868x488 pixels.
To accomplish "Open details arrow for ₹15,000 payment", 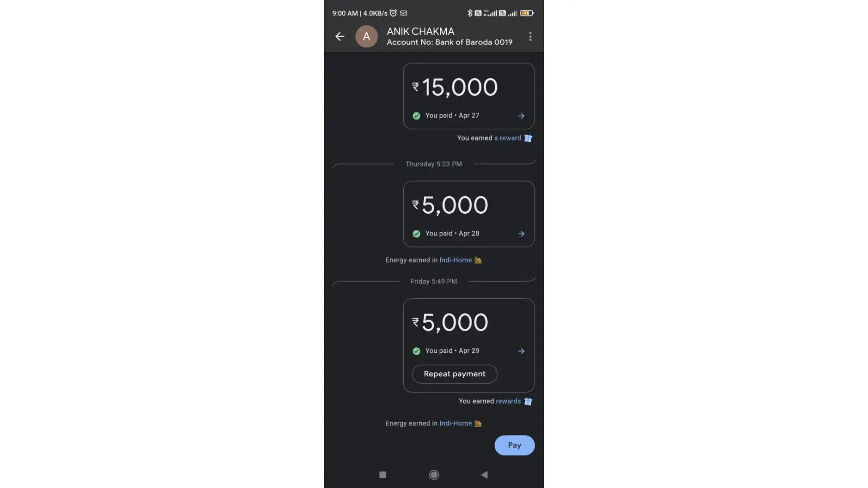I will coord(521,116).
